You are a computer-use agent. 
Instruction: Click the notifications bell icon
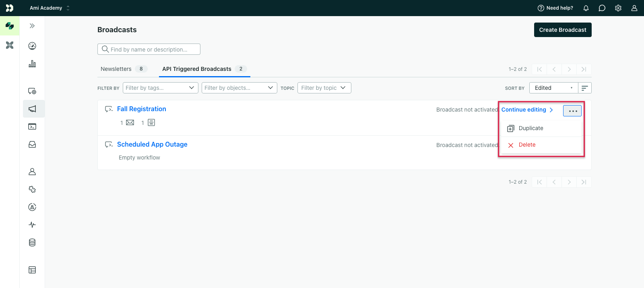(586, 8)
